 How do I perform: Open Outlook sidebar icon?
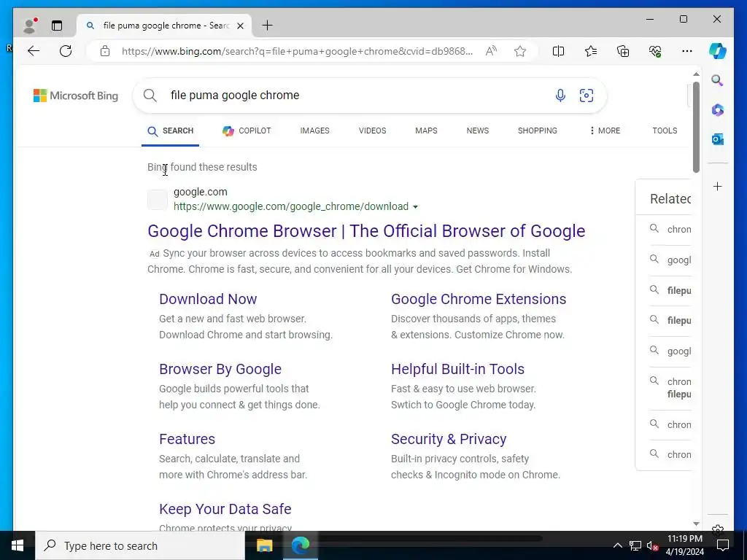(718, 139)
